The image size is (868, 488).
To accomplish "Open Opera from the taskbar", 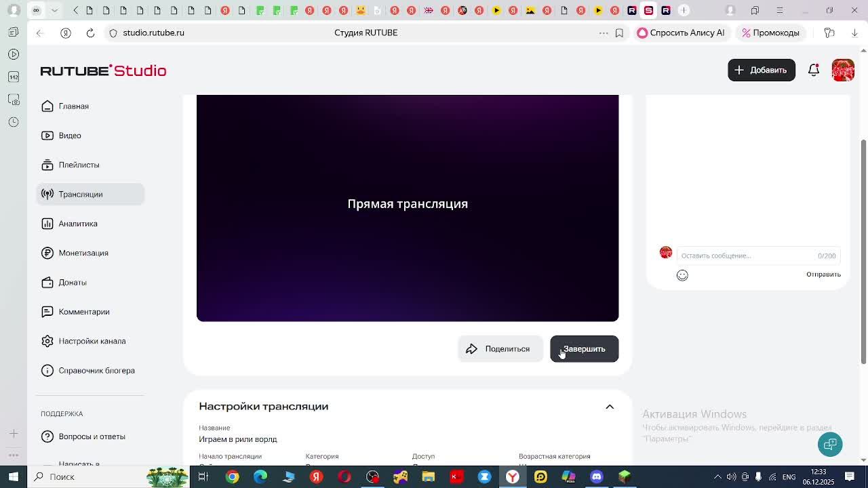I will (344, 476).
